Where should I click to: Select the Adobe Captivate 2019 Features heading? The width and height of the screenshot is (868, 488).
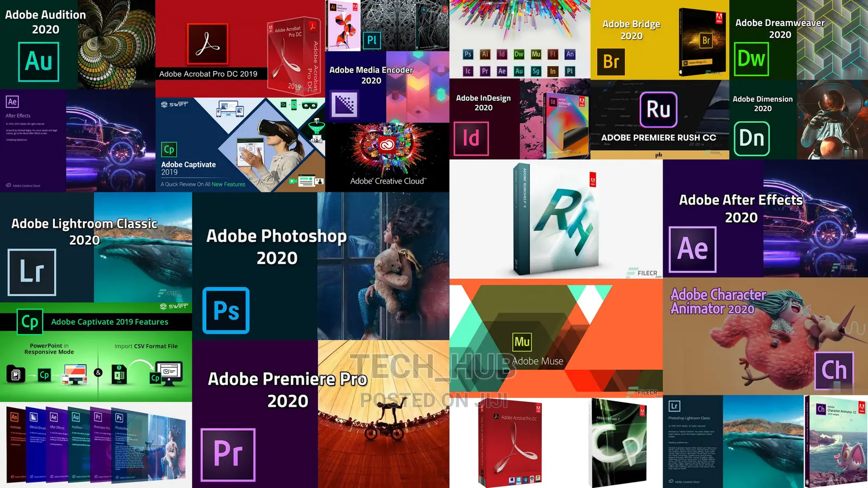pyautogui.click(x=110, y=322)
